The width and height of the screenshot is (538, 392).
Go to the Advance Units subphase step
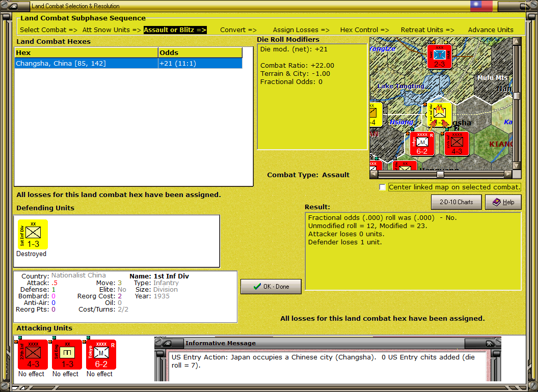[491, 30]
